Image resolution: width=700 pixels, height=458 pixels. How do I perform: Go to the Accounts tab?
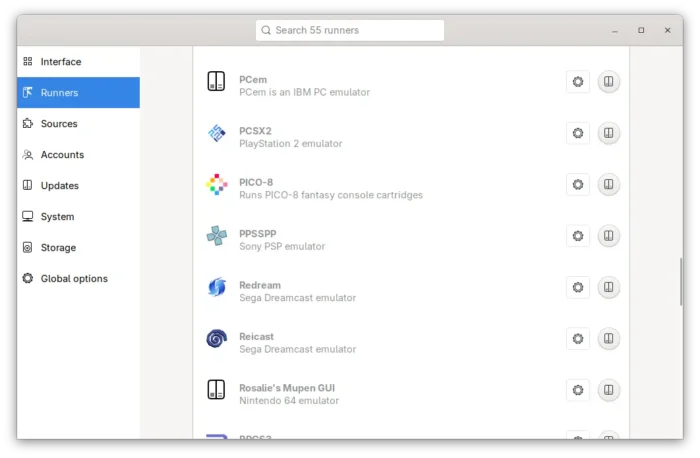[79, 154]
